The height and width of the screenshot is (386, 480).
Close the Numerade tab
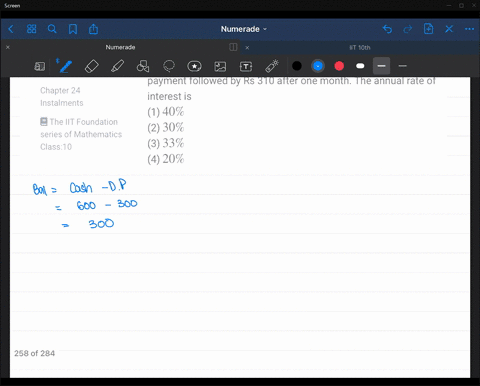tap(8, 47)
